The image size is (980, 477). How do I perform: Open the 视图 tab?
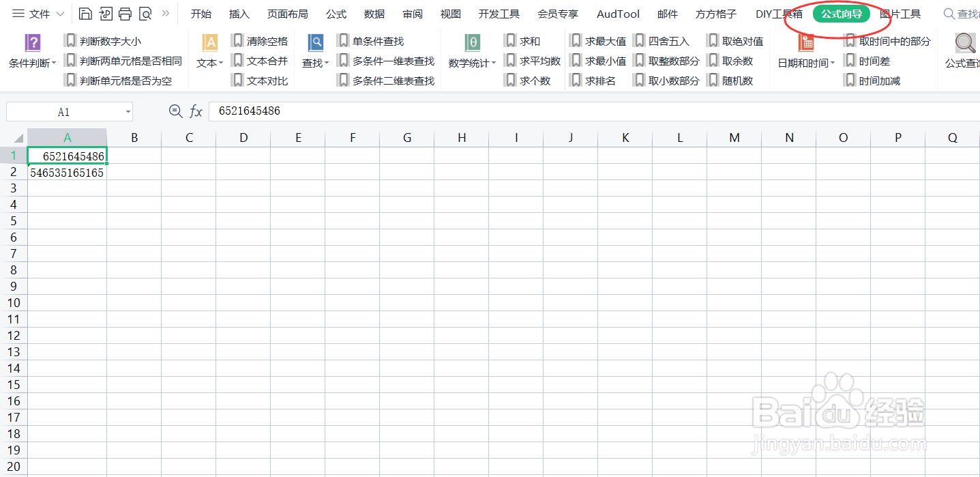pos(451,14)
